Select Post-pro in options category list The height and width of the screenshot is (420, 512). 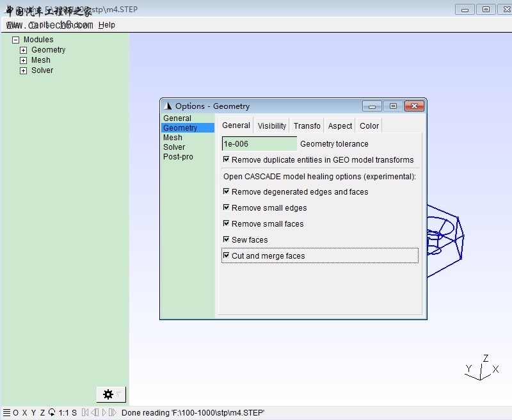[x=178, y=157]
